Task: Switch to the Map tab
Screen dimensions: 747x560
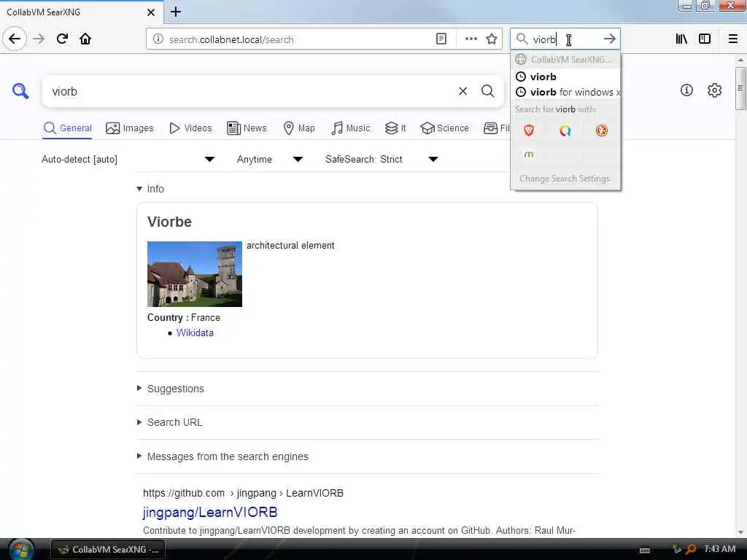Action: pyautogui.click(x=298, y=128)
